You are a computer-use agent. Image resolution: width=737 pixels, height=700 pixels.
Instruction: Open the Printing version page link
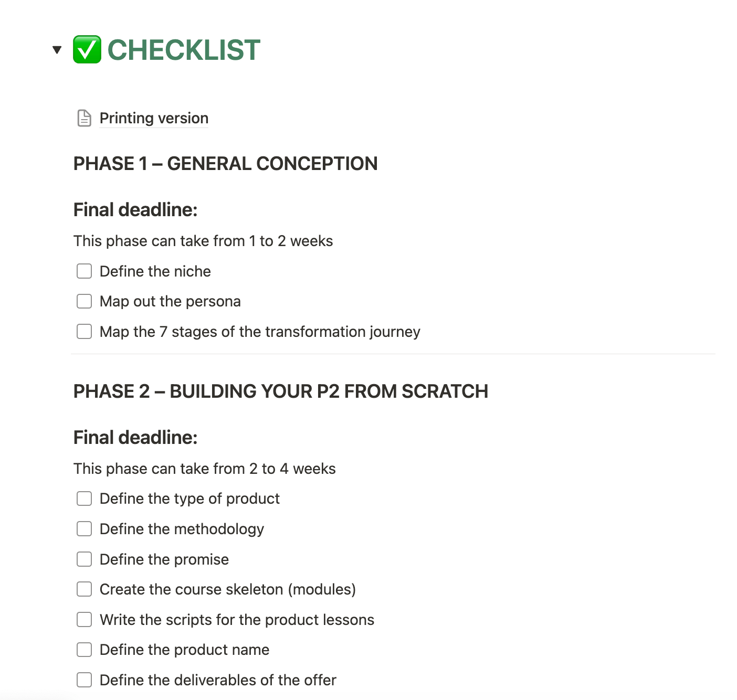click(x=154, y=118)
